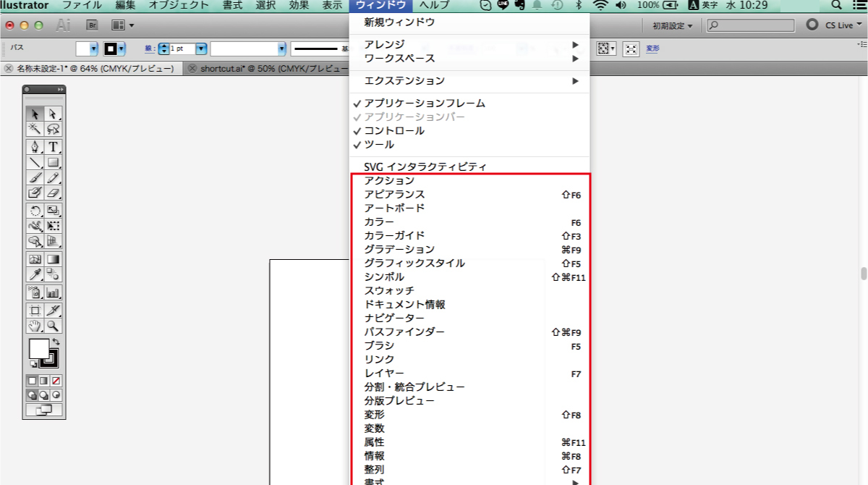Select the Artboard tool

pos(35,311)
